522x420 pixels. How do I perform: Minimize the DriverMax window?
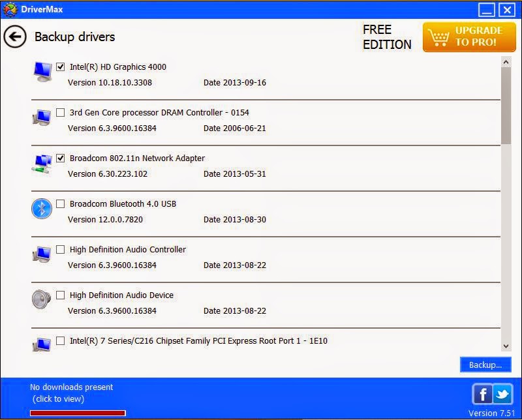click(486, 10)
